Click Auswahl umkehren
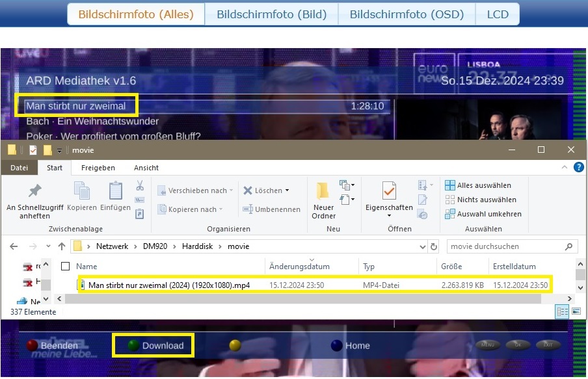588x379 pixels. click(483, 214)
